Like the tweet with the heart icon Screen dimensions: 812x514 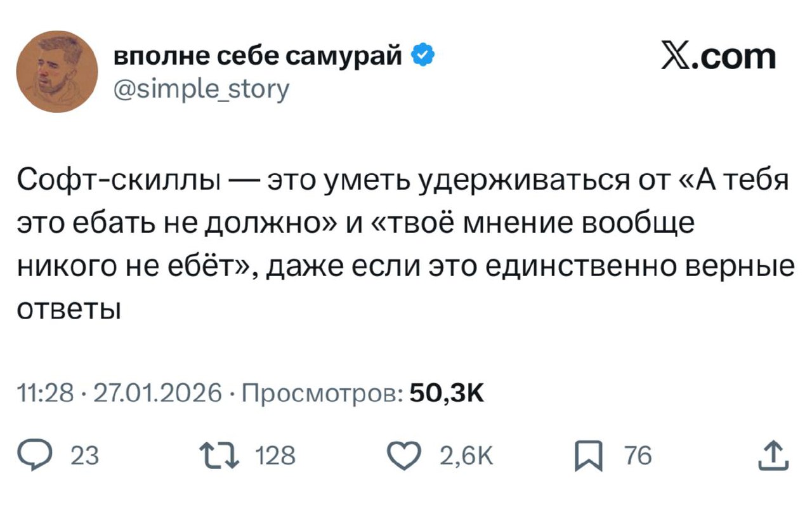[404, 455]
